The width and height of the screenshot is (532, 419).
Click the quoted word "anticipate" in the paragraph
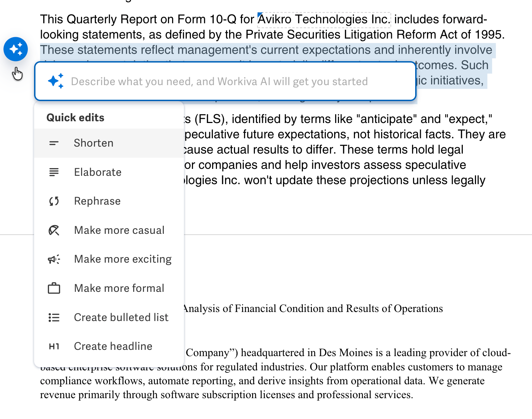[387, 119]
